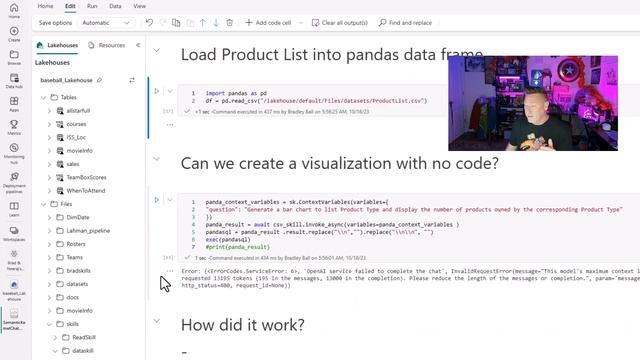
Task: Open the Run ribbon tab
Action: (92, 6)
